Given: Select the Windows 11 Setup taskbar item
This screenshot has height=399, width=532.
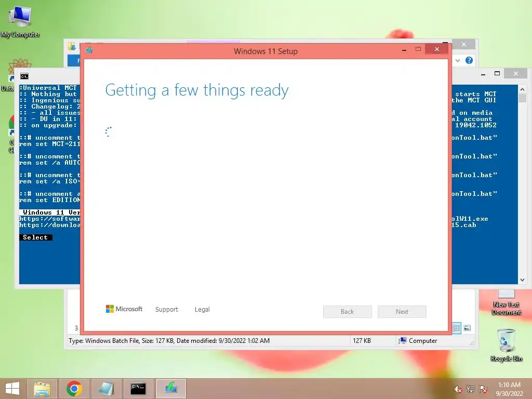Looking at the screenshot, I should coord(171,389).
